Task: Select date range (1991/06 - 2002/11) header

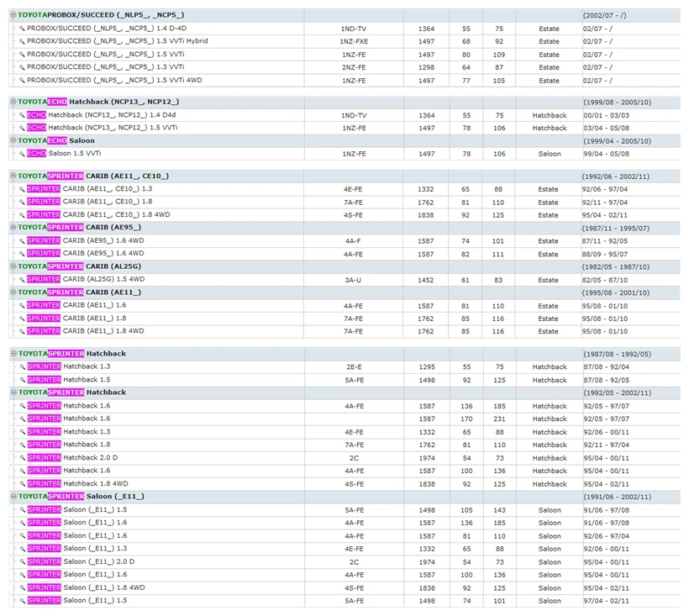Action: [618, 497]
